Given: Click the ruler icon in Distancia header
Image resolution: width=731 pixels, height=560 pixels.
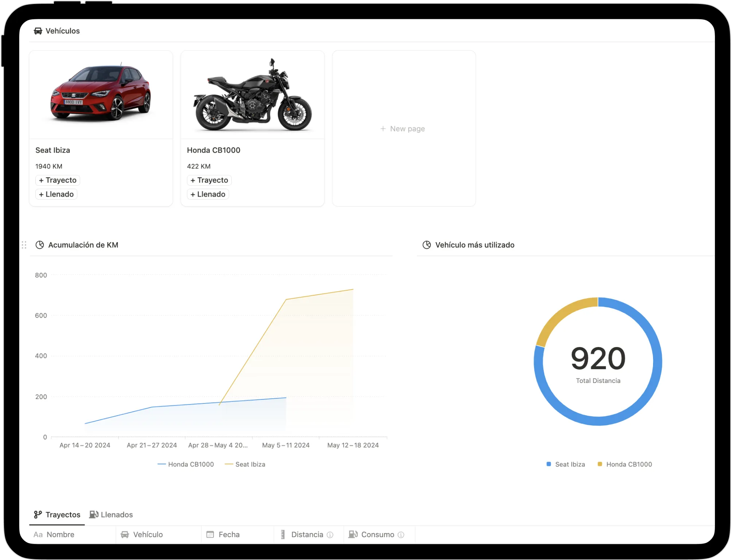Looking at the screenshot, I should click(283, 535).
